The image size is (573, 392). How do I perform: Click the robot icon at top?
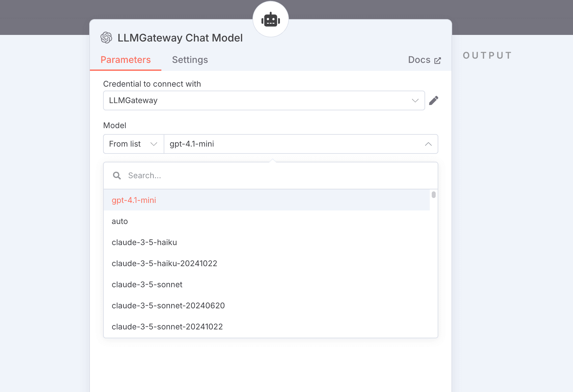[270, 20]
